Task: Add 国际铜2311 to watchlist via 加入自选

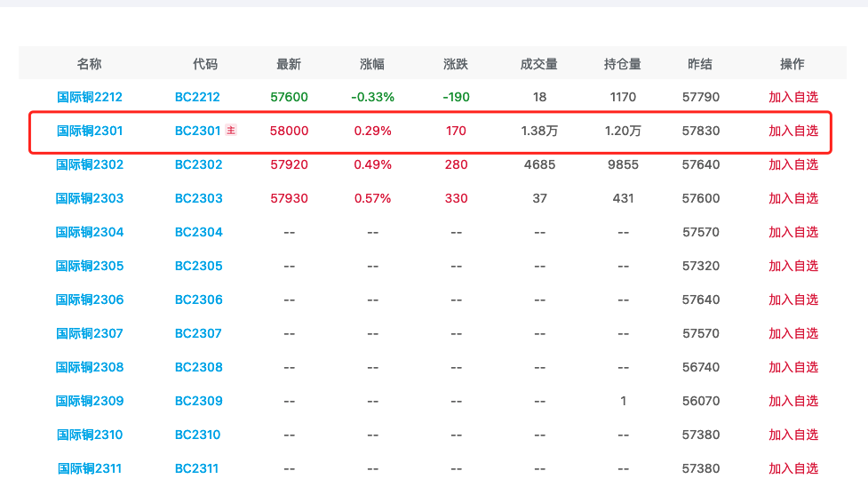Action: pos(793,468)
